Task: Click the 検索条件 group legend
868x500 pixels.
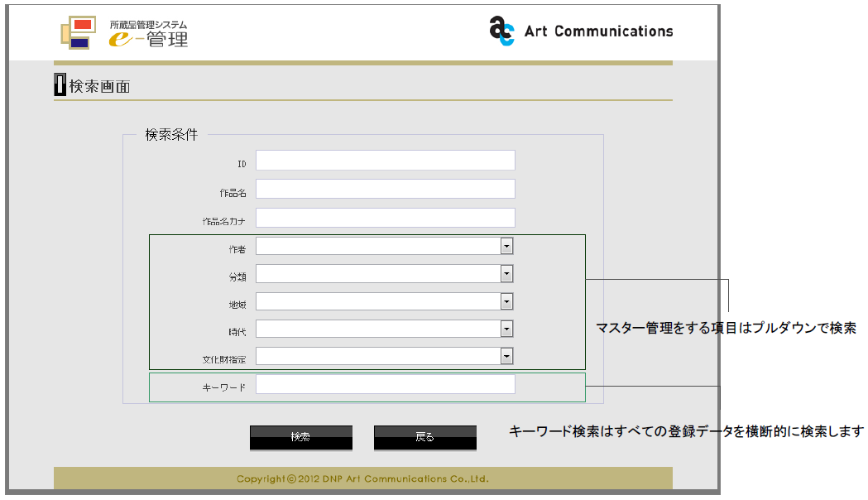Action: coord(171,135)
